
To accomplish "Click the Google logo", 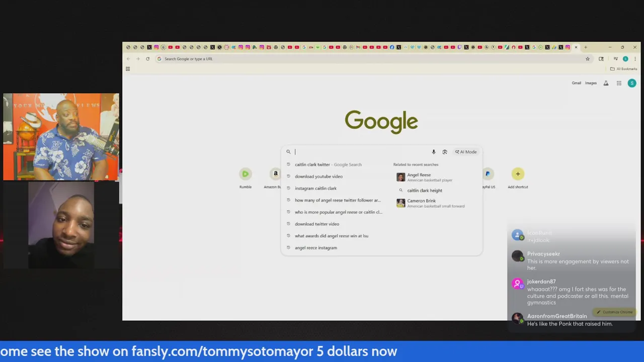I will coord(381,122).
